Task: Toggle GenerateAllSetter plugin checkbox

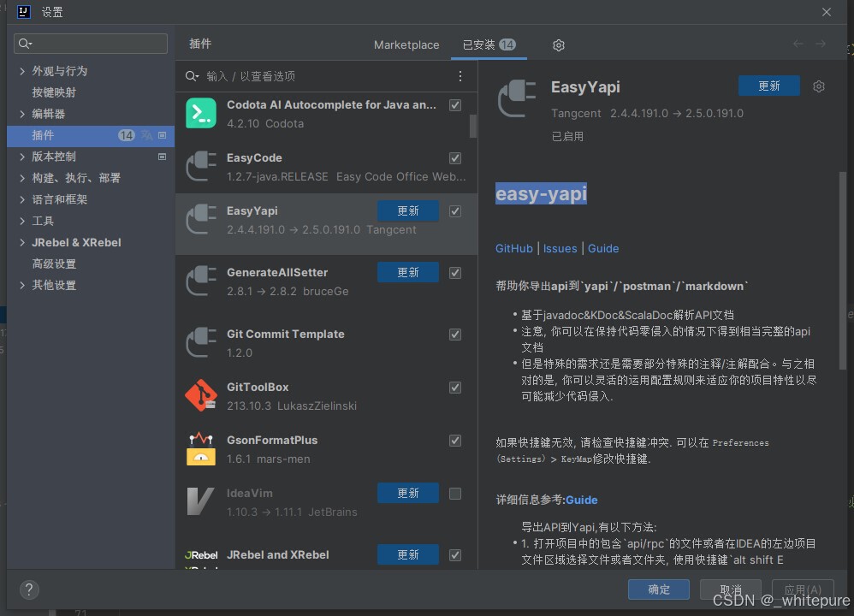Action: point(455,272)
